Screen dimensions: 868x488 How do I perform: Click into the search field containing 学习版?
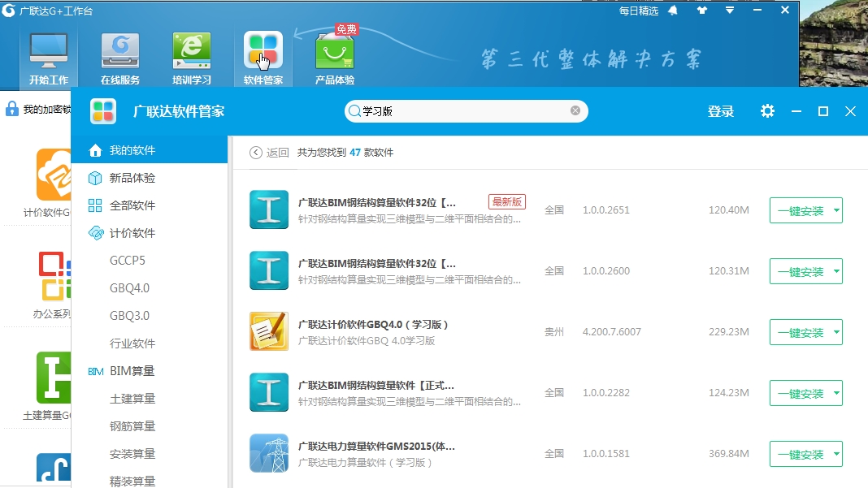click(466, 111)
